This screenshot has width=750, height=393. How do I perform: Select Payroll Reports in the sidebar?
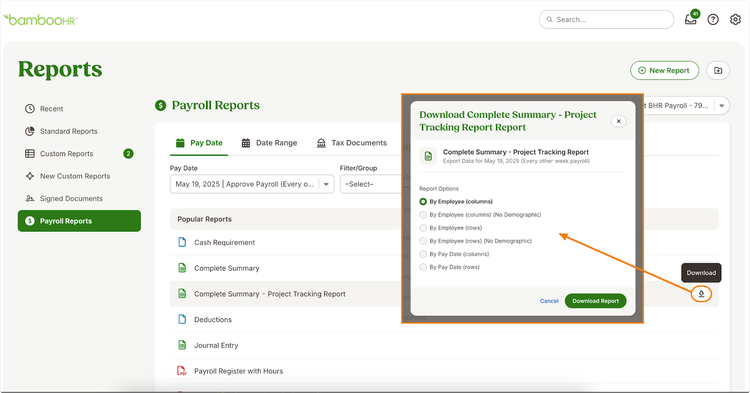tap(79, 221)
